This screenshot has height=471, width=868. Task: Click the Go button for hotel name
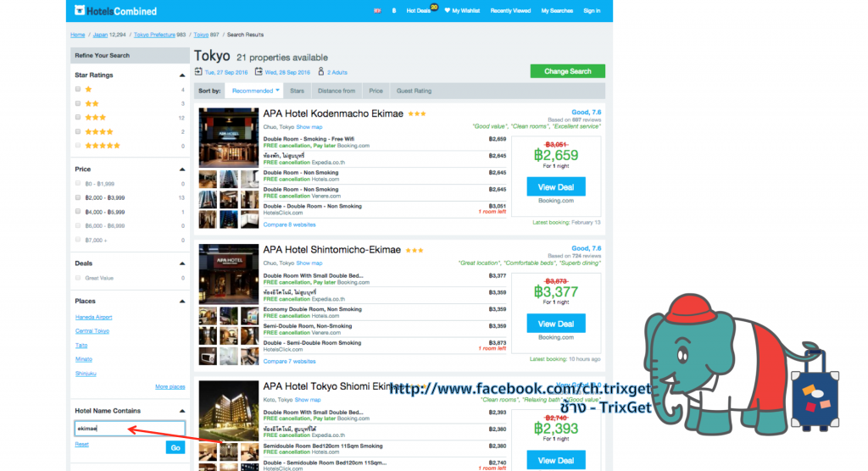point(175,448)
